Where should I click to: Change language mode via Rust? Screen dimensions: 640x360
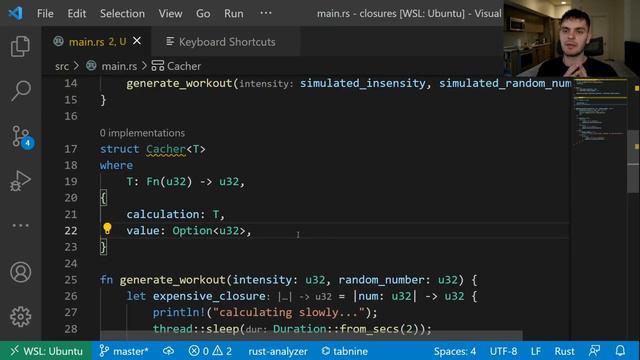[x=564, y=351]
